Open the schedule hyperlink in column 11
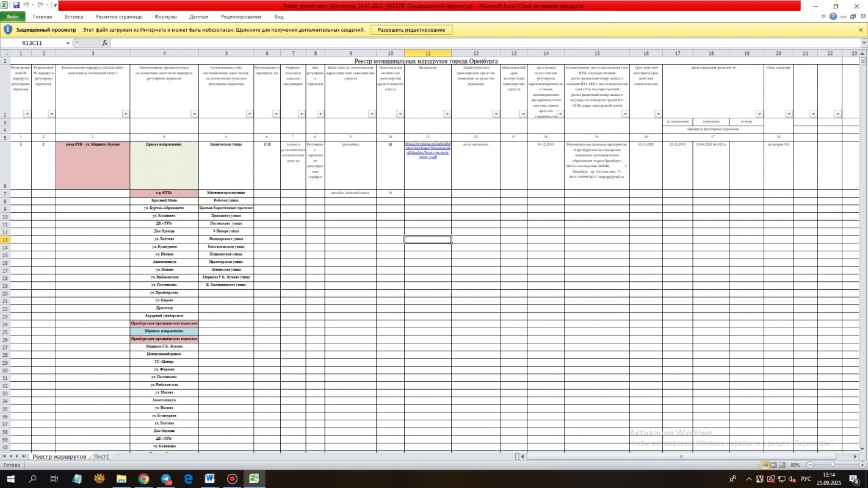 pyautogui.click(x=427, y=150)
